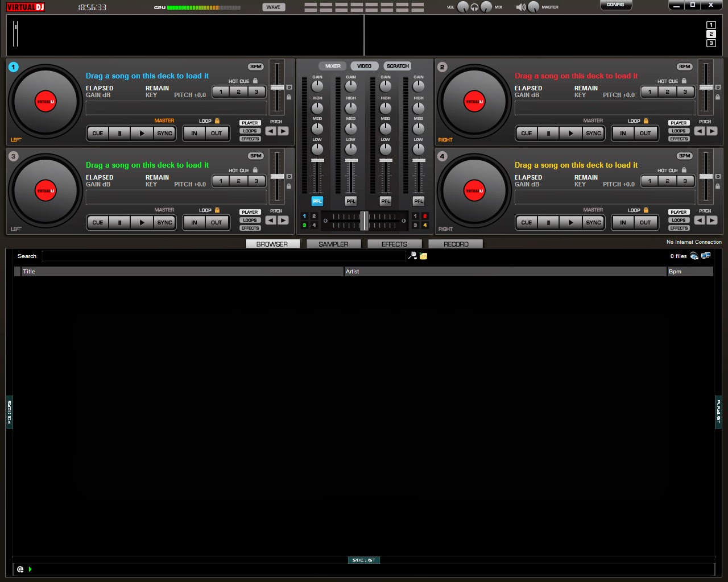Viewport: 728px width, 582px height.
Task: Toggle the hot cue lock on deck 1
Action: point(255,81)
